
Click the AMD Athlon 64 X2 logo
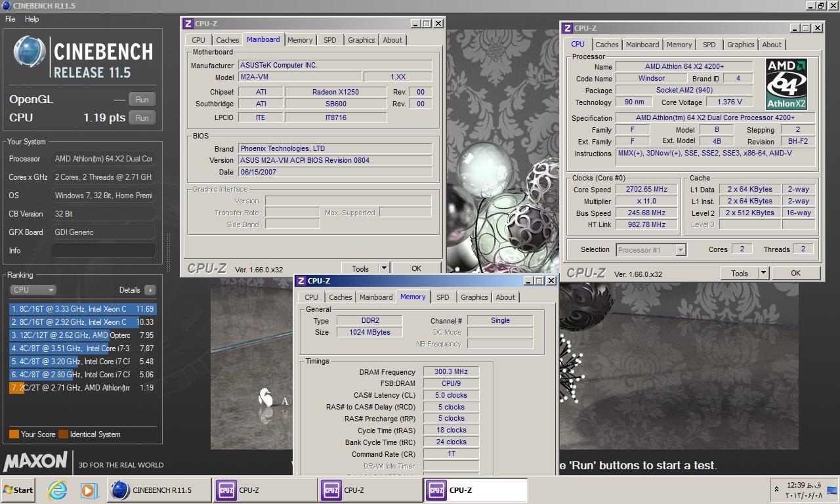point(786,84)
